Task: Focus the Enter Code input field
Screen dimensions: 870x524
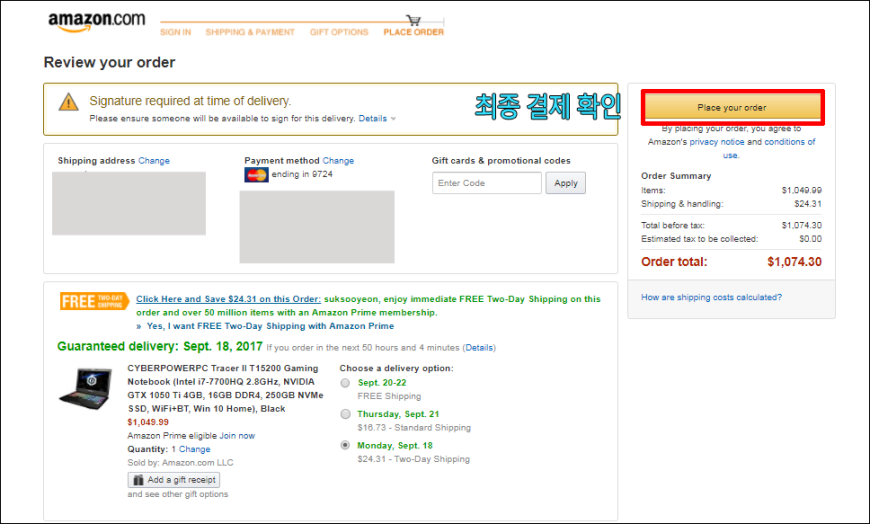Action: click(x=487, y=183)
